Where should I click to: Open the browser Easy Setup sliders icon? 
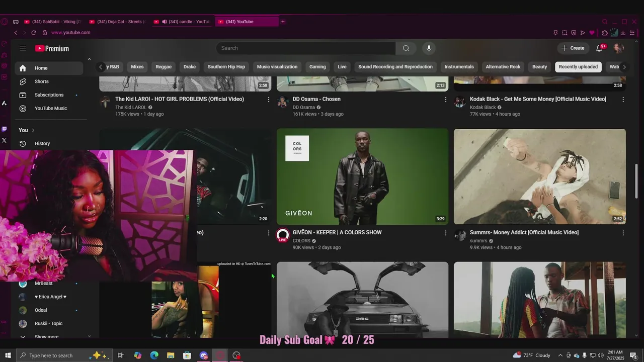coord(632,33)
